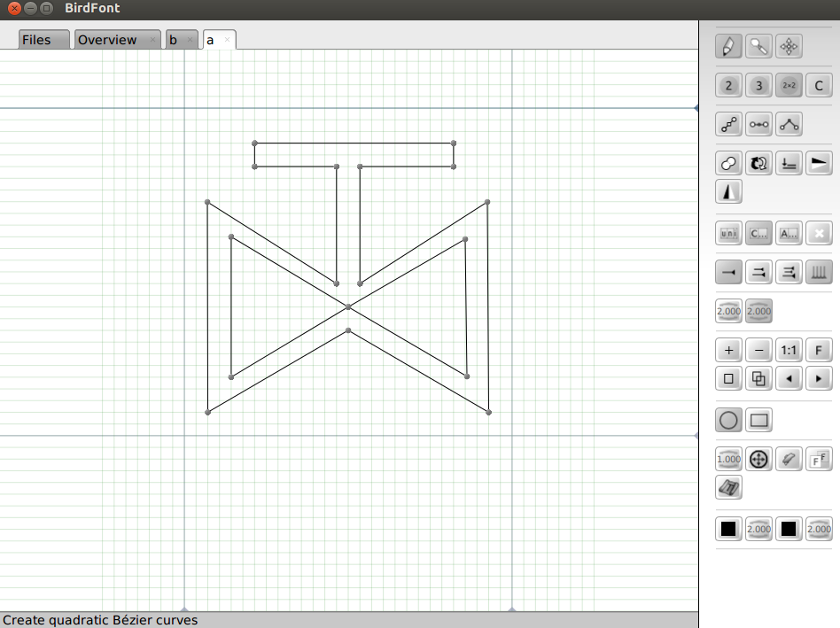Image resolution: width=840 pixels, height=628 pixels.
Task: Click the uni character set button
Action: click(x=728, y=233)
